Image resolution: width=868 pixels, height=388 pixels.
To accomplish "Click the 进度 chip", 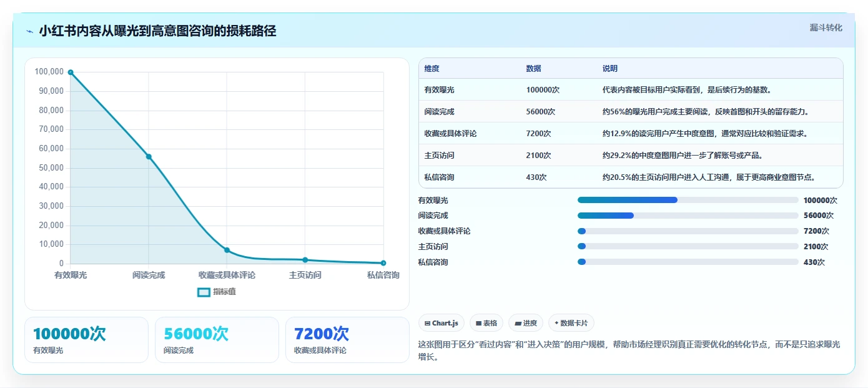I will click(526, 323).
